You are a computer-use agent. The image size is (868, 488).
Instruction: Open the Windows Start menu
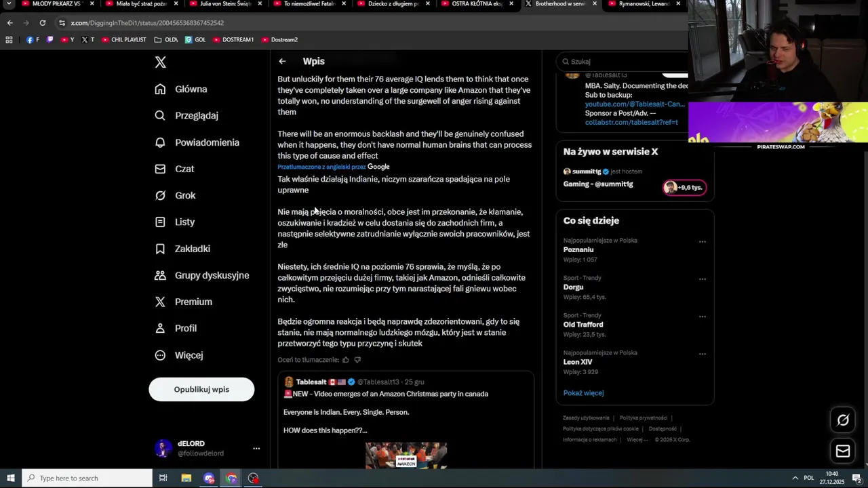pyautogui.click(x=10, y=479)
